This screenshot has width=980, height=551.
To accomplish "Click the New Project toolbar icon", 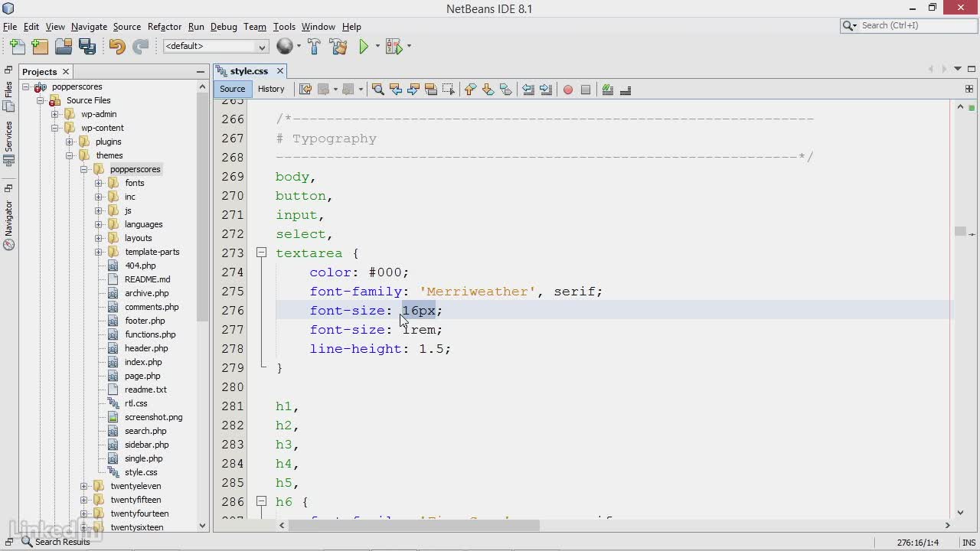I will (40, 47).
